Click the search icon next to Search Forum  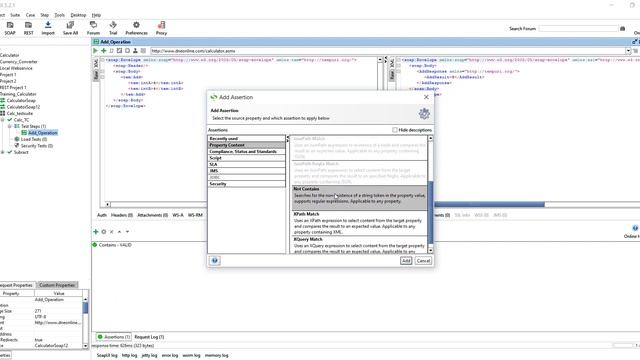(622, 29)
